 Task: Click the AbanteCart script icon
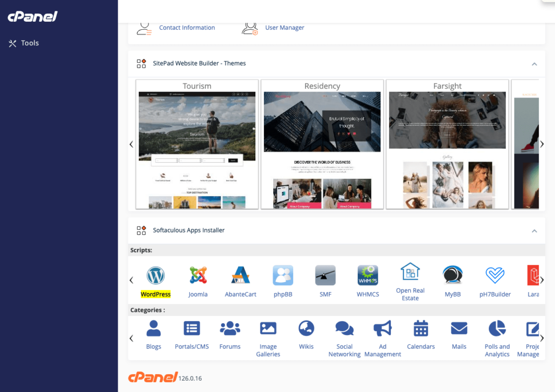240,275
